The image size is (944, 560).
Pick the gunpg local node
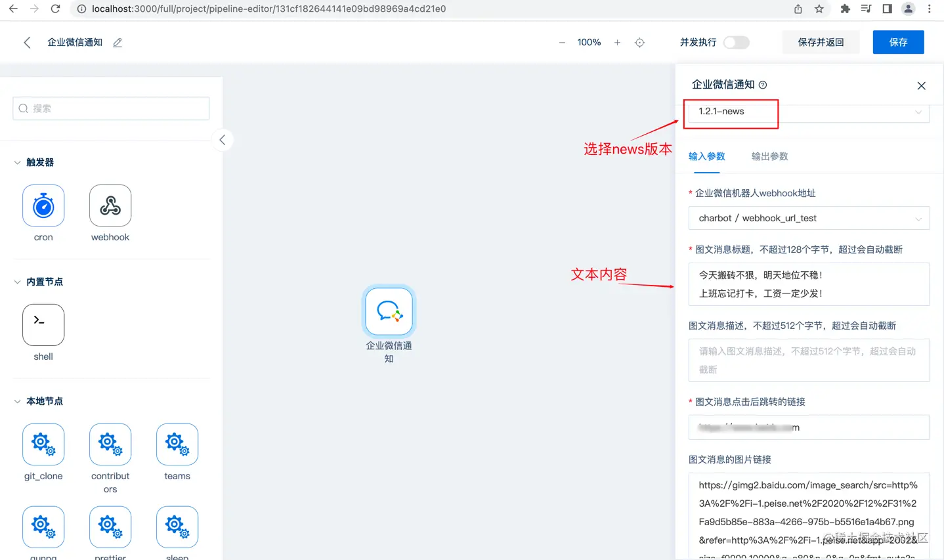pyautogui.click(x=43, y=527)
